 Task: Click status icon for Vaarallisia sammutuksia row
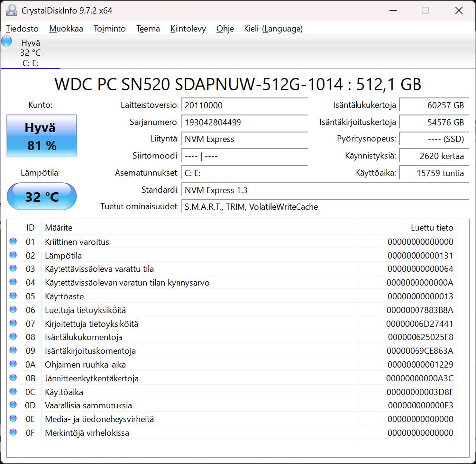[x=13, y=405]
